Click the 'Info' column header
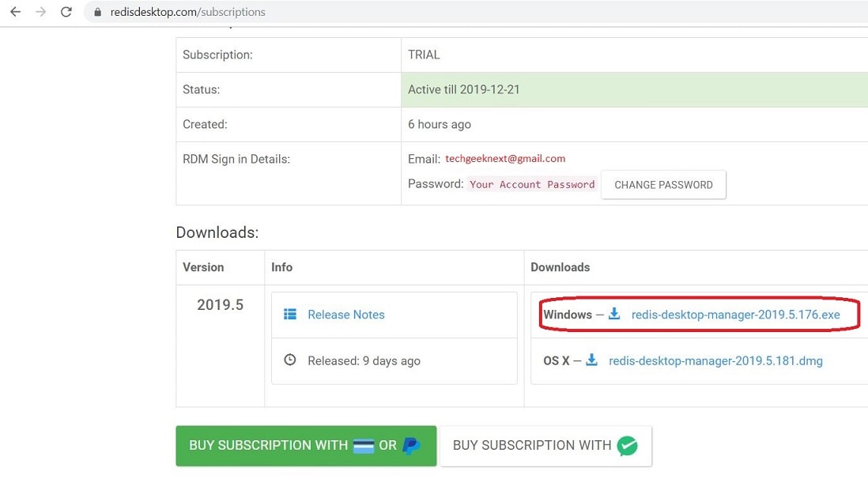 tap(281, 267)
